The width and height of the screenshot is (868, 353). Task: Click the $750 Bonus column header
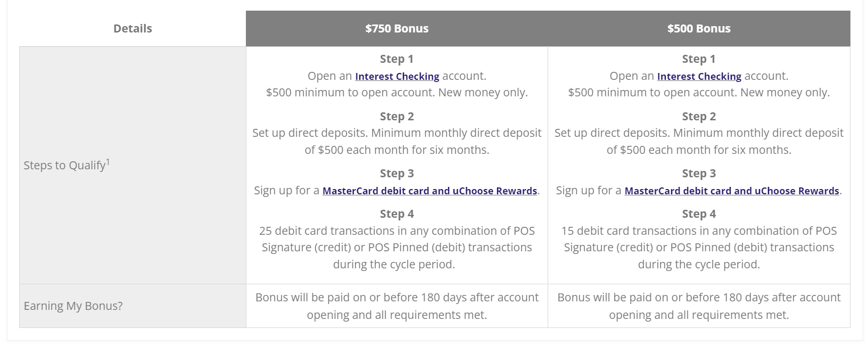(396, 28)
